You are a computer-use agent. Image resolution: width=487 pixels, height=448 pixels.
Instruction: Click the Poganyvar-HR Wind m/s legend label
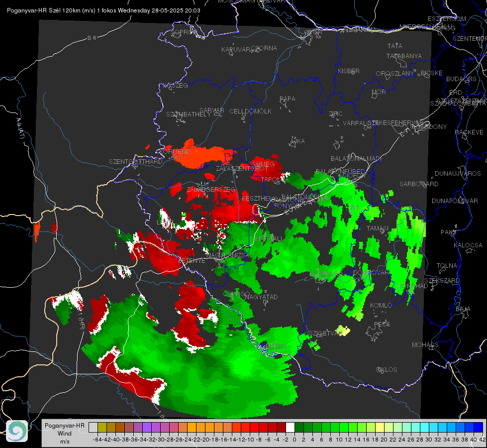coord(65,434)
